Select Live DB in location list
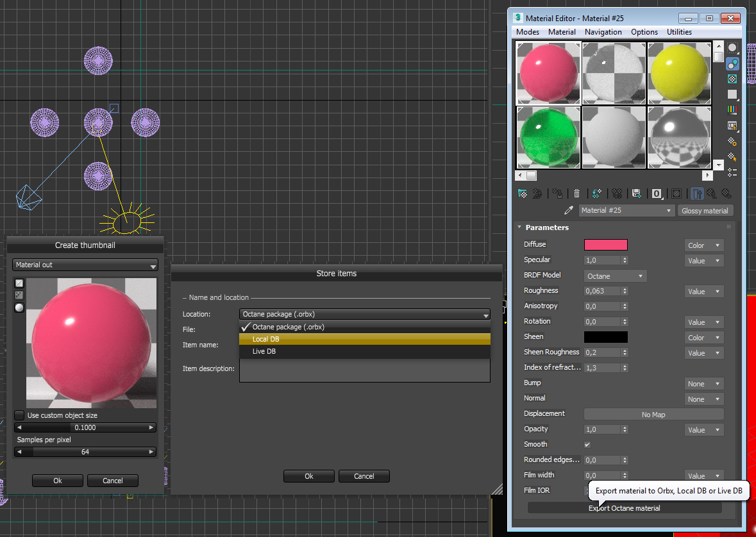 364,351
